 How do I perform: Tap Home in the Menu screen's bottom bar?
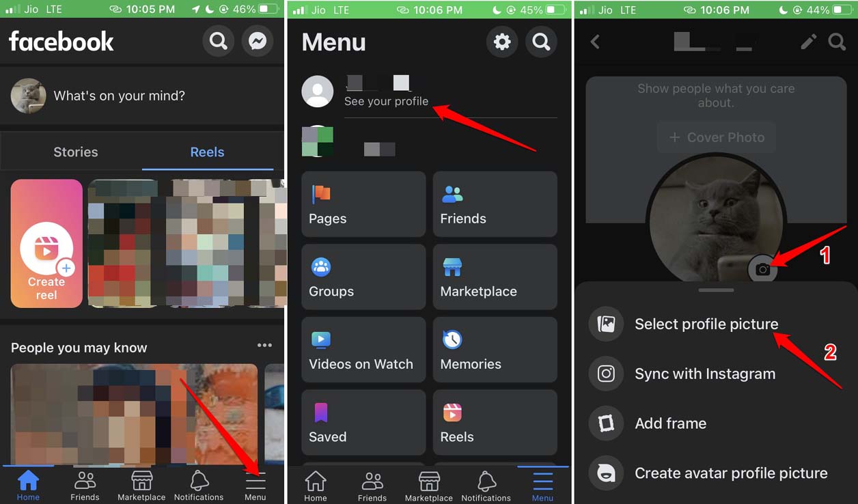[x=316, y=486]
